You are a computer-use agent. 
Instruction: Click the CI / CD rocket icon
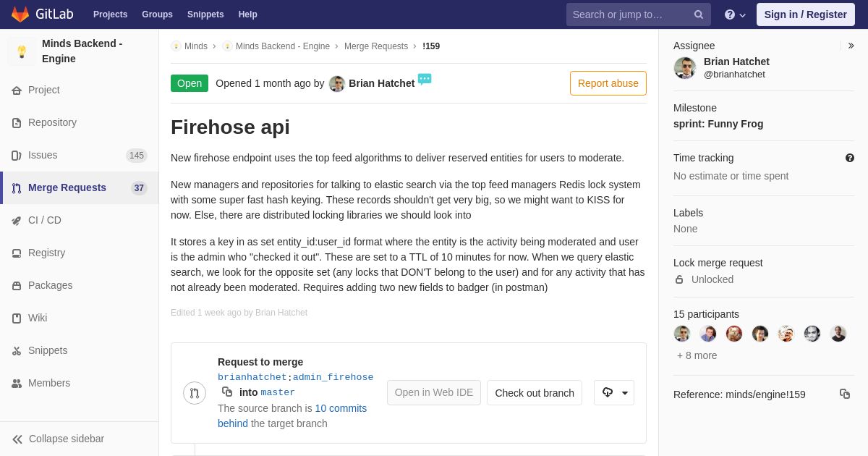point(17,221)
